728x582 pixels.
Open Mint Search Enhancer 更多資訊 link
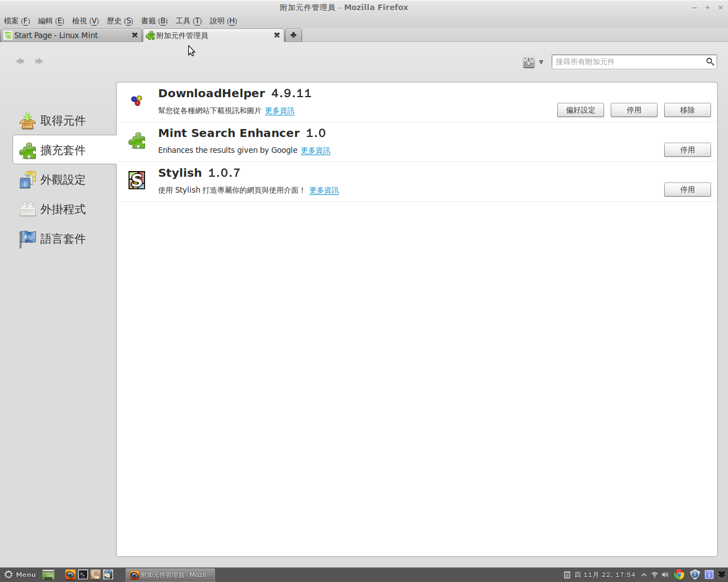[x=316, y=151]
